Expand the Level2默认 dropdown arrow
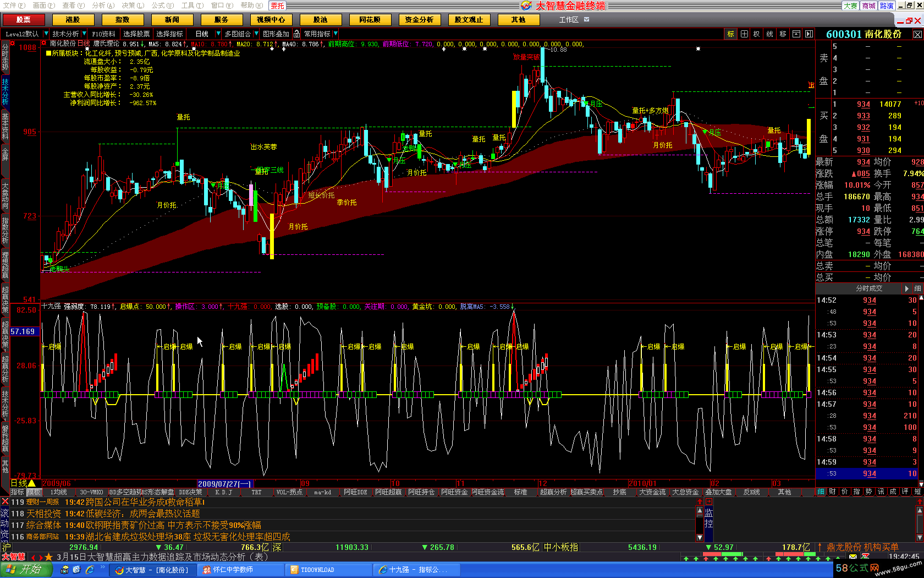 click(46, 34)
